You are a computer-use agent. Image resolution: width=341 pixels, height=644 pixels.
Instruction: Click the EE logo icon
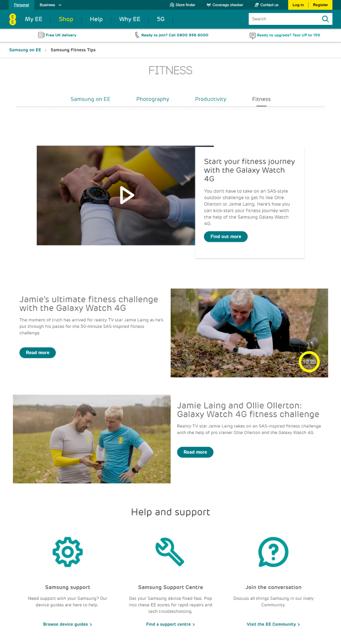(13, 19)
